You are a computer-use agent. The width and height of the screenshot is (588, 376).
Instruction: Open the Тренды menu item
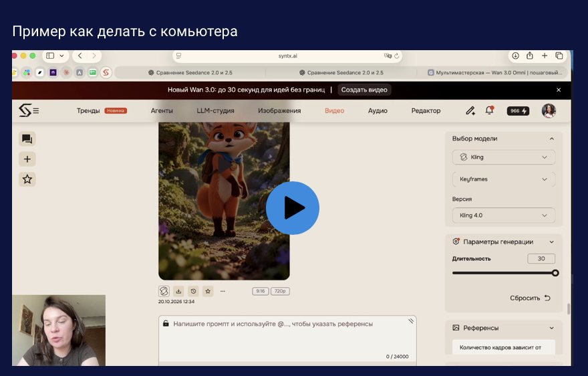click(x=88, y=110)
